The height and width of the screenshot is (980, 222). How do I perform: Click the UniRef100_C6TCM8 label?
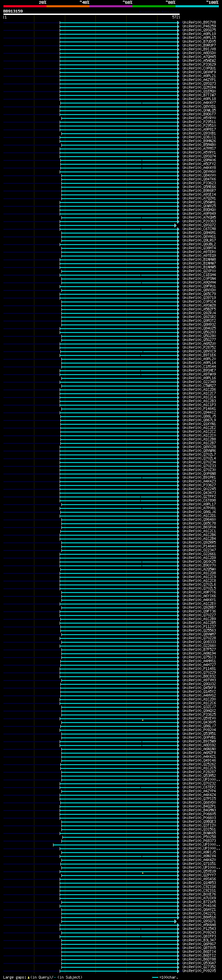click(199, 229)
